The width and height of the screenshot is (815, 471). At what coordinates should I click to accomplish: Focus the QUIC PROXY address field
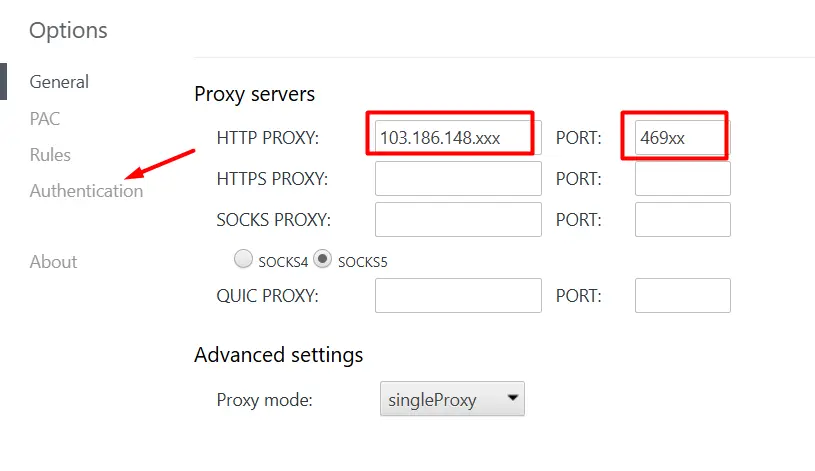457,295
